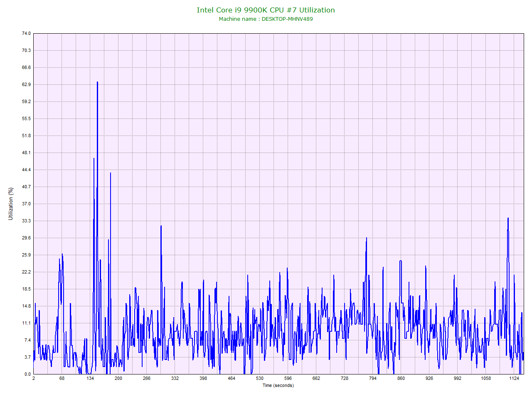Click the 794 seconds time axis label
Screen dimensions: 532x399
[373, 378]
